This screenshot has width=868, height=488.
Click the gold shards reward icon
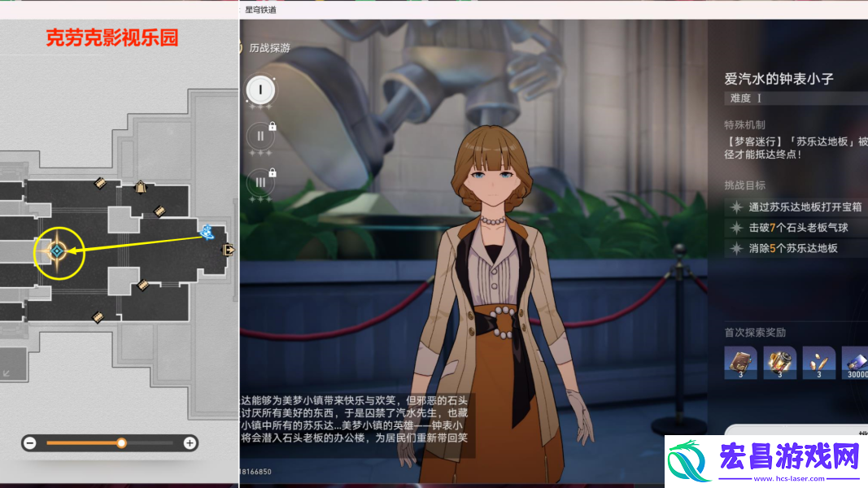click(x=818, y=363)
